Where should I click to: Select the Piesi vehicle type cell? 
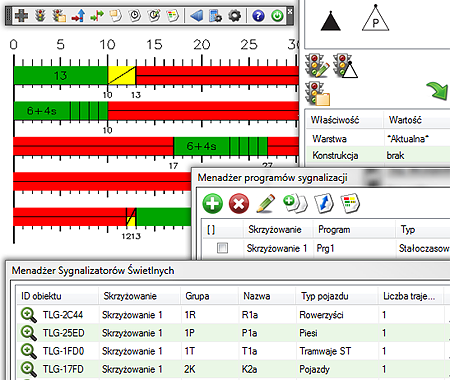pyautogui.click(x=337, y=333)
